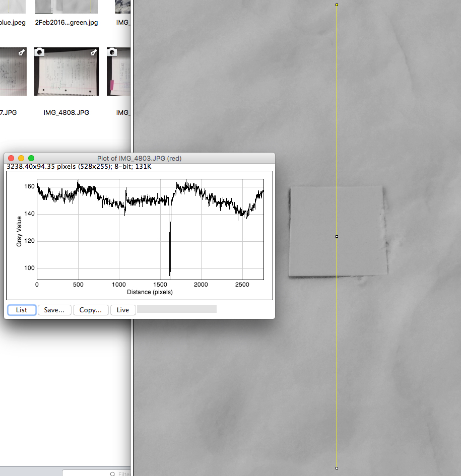
Task: Click the magnifier icon in Filter field
Action: (112, 474)
